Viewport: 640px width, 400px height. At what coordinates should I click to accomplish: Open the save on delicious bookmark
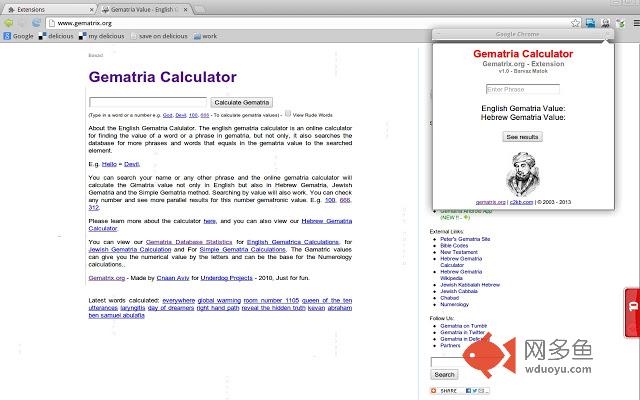[x=159, y=36]
